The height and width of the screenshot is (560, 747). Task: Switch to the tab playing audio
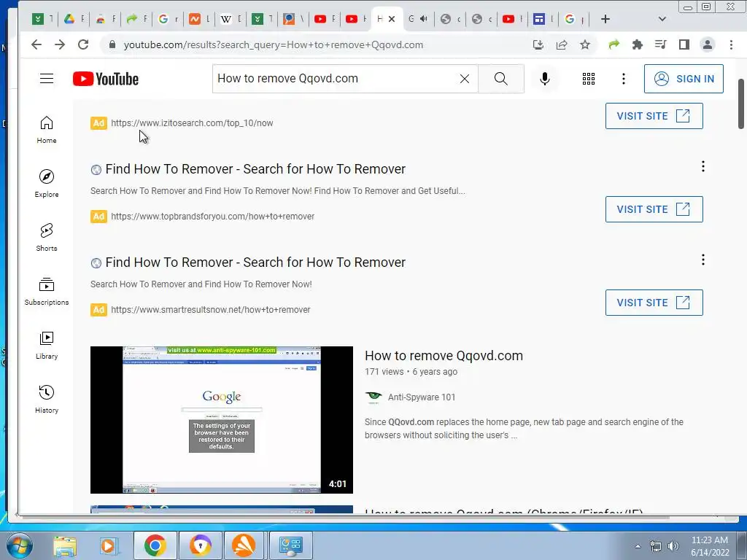[x=418, y=19]
